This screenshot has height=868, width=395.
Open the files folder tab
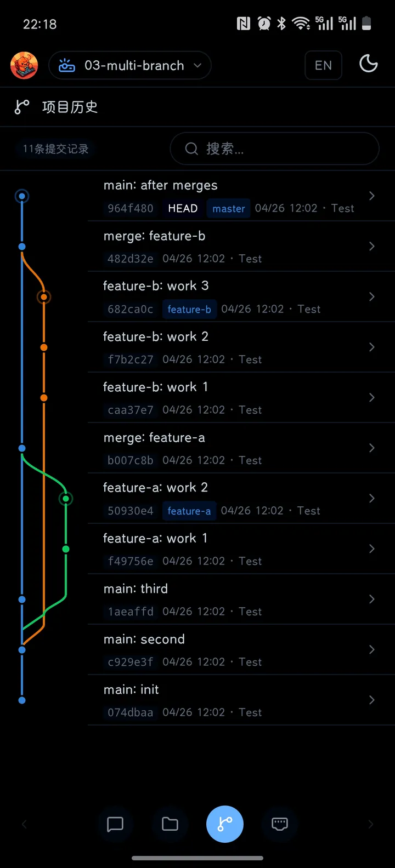click(x=170, y=824)
